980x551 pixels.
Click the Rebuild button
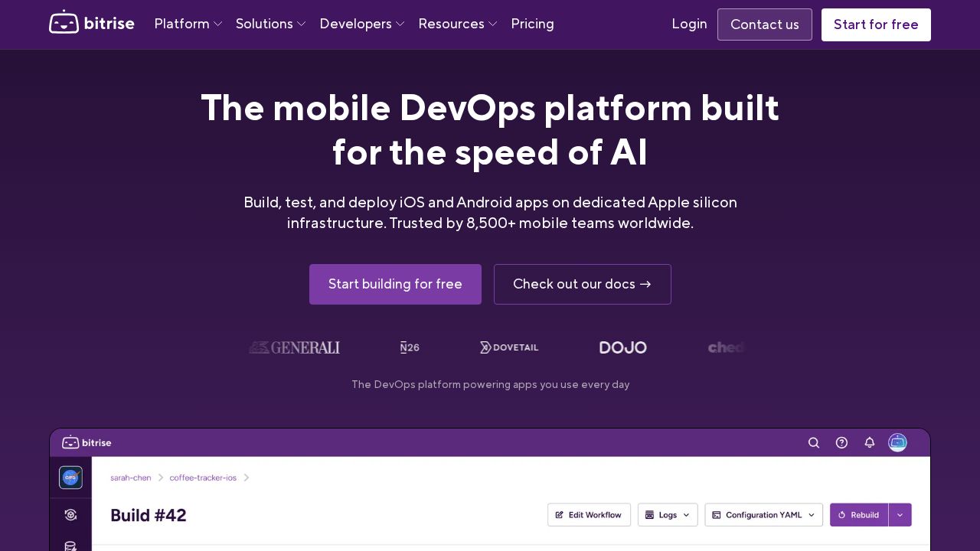point(859,515)
